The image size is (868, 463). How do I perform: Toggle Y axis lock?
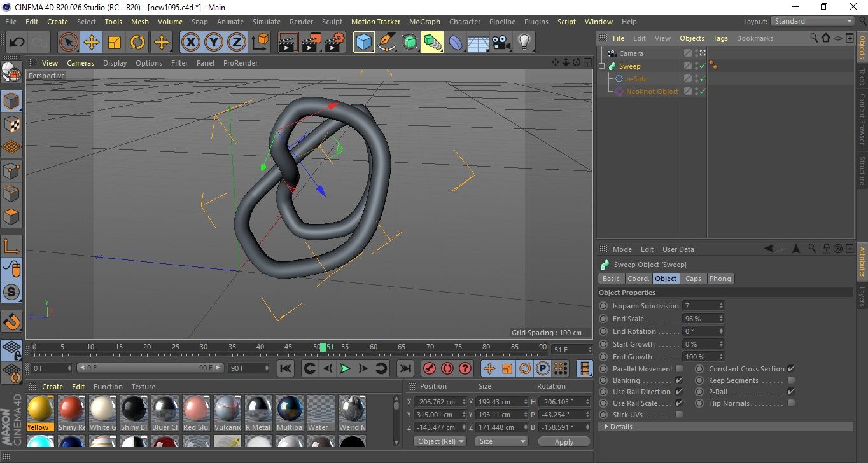click(214, 43)
